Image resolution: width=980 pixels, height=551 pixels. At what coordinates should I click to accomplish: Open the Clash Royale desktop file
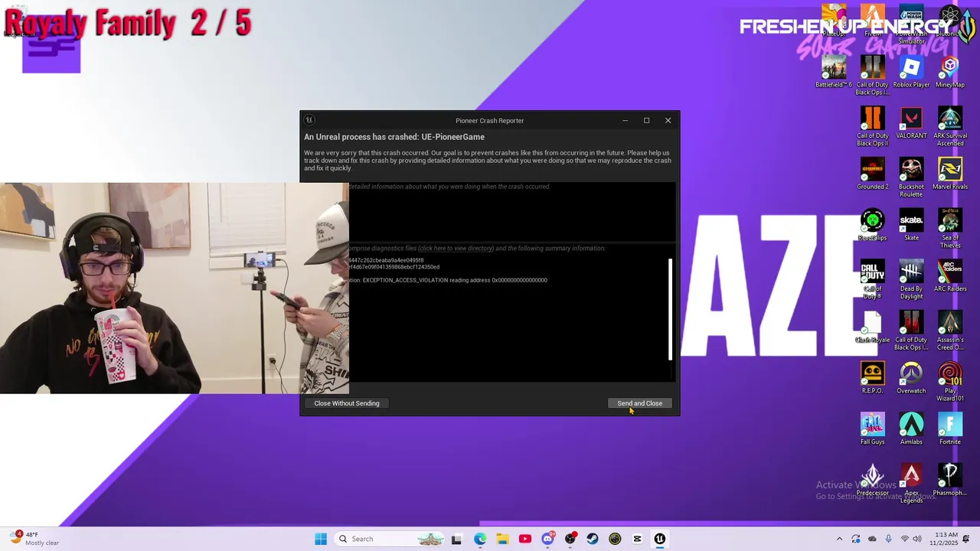pos(873,328)
